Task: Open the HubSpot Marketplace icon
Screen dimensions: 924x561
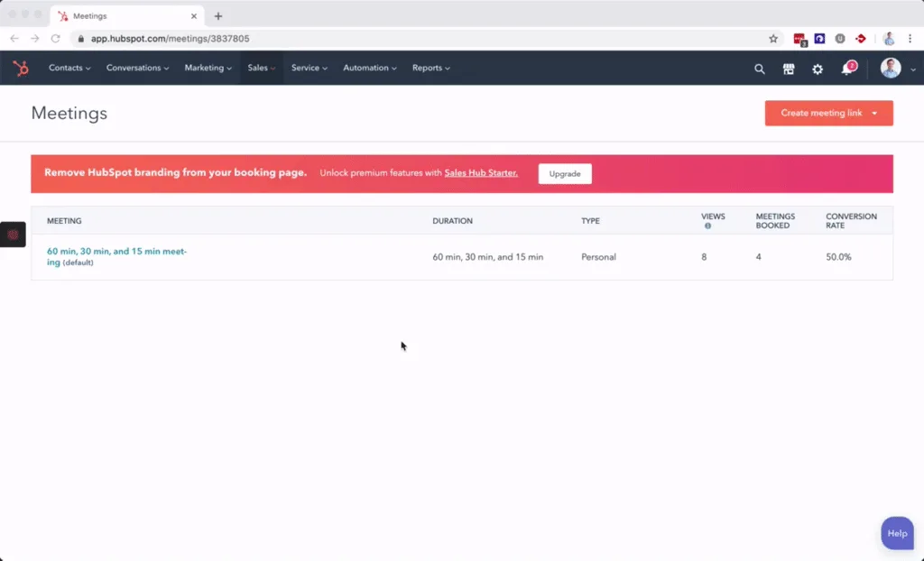Action: (789, 69)
